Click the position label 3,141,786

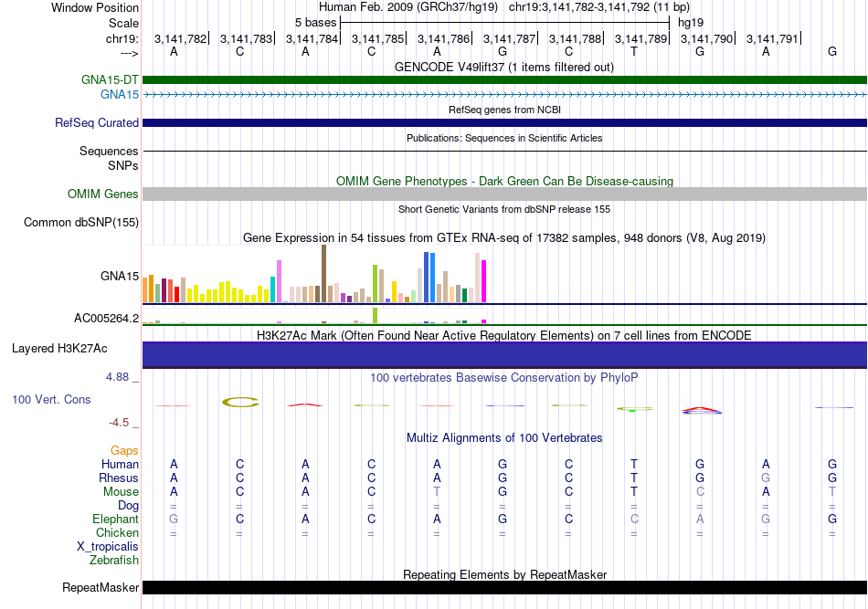[x=443, y=38]
